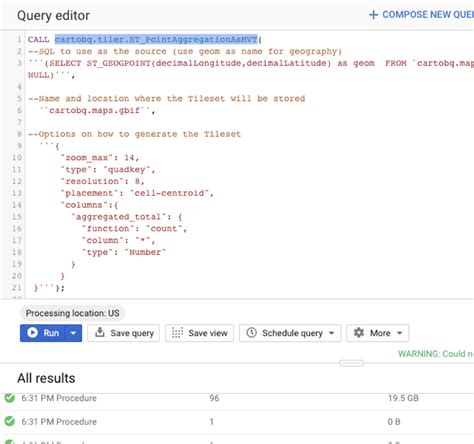Click the Schedule query clock icon
Viewport: 474px width, 444px height.
point(251,332)
